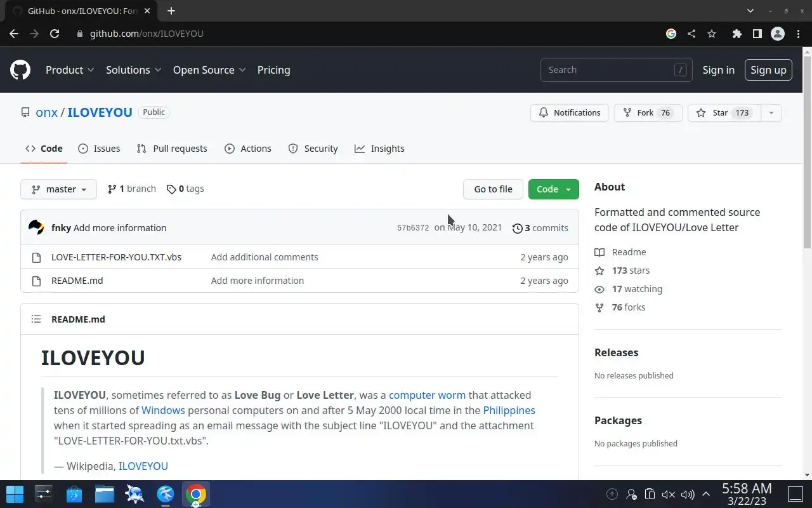Expand the Open Source menu
The height and width of the screenshot is (508, 812).
click(209, 70)
